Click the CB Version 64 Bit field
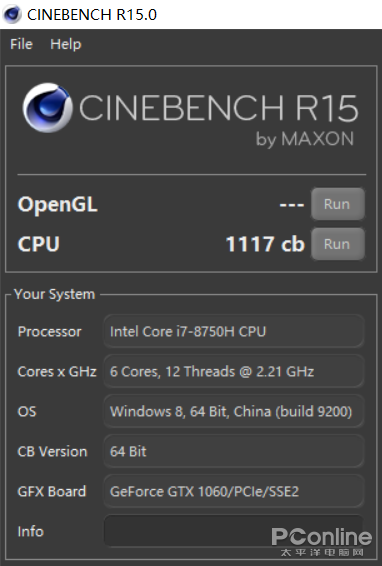 pyautogui.click(x=233, y=451)
